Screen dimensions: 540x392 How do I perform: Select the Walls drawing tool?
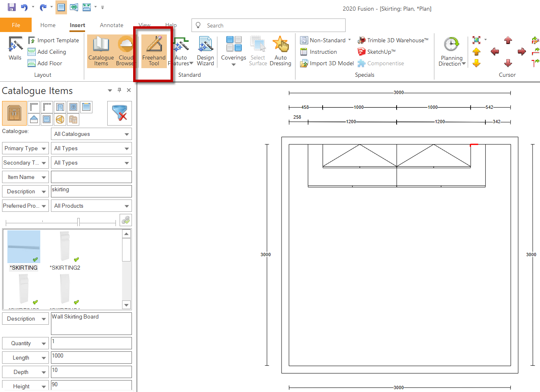(15, 48)
